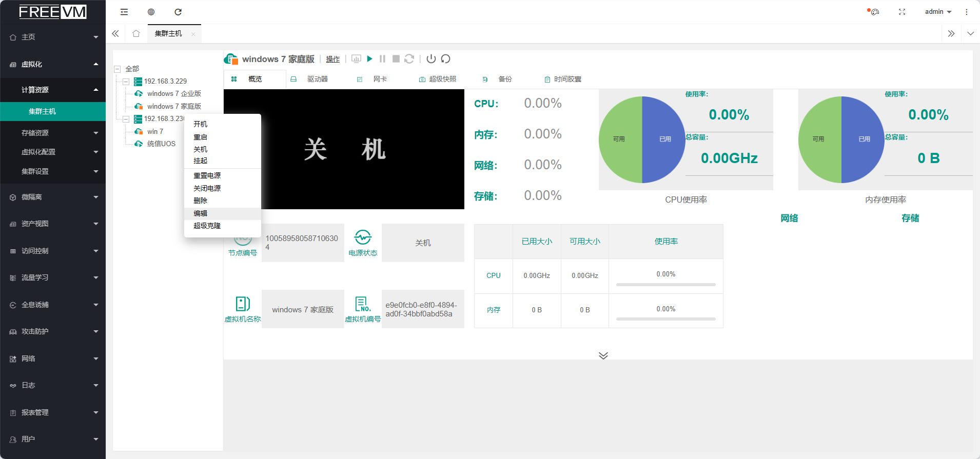The image size is (980, 459).
Task: Choose 开机 from context menu
Action: 222,124
